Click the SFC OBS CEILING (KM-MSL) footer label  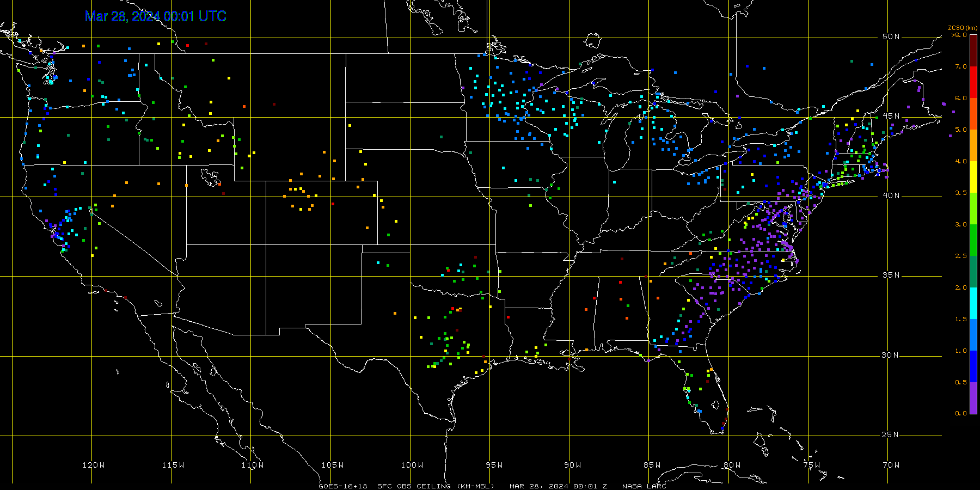(436, 486)
